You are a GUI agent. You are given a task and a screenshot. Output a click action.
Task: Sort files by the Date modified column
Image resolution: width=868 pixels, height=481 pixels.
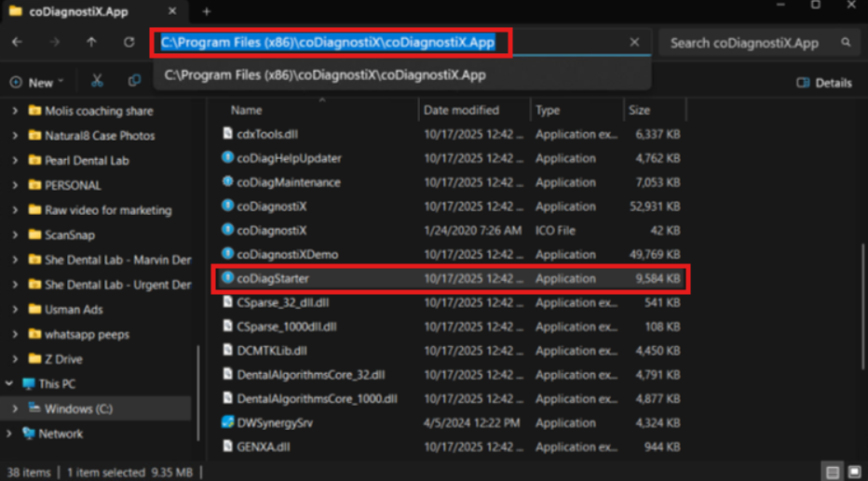coord(461,110)
